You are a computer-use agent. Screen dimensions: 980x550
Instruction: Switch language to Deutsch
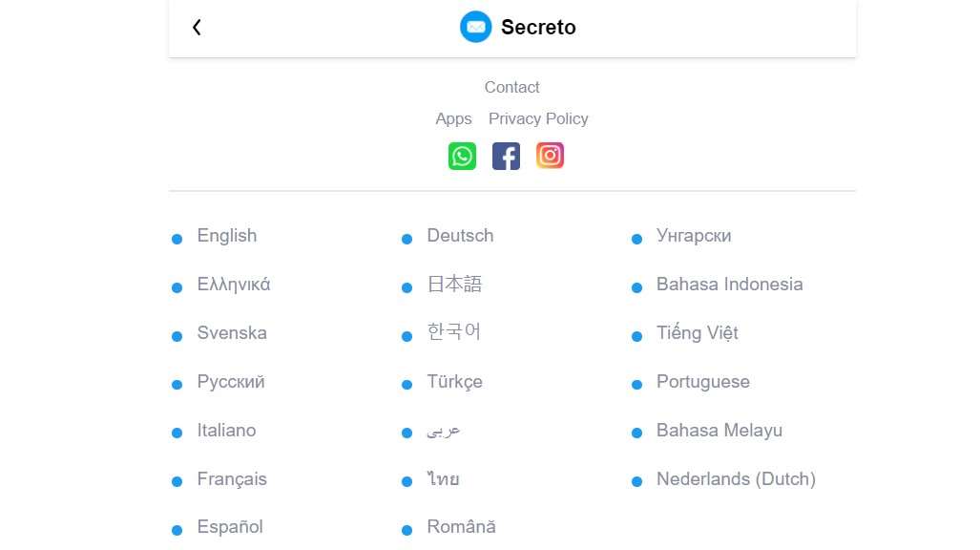[460, 236]
